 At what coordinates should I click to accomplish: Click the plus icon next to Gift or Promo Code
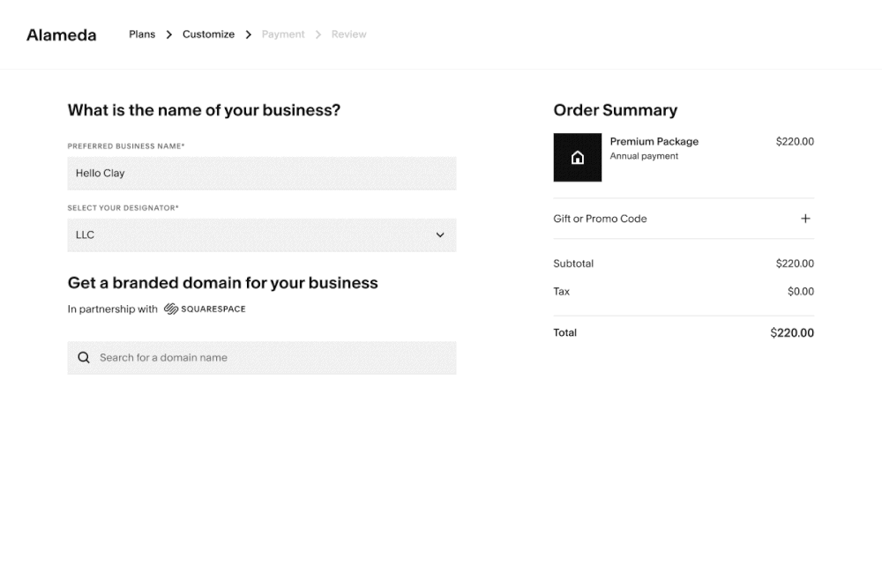[x=804, y=218]
